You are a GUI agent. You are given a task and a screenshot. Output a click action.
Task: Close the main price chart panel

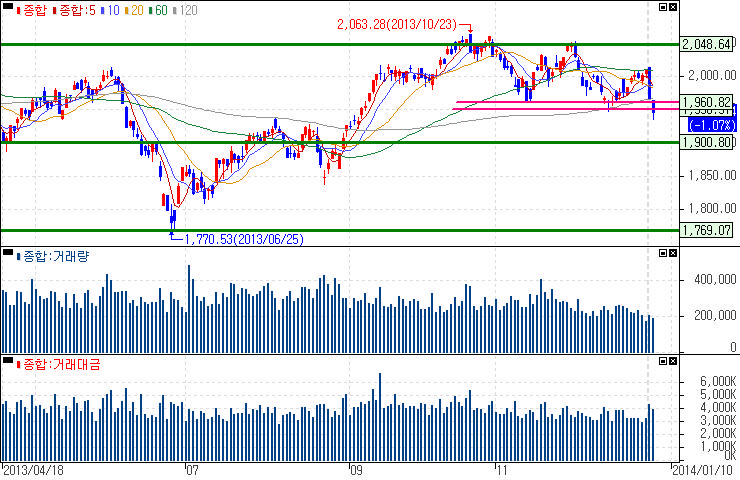pyautogui.click(x=672, y=7)
